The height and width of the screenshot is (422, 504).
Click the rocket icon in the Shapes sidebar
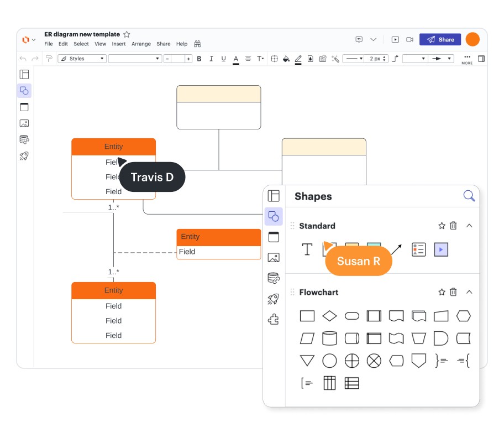(273, 299)
